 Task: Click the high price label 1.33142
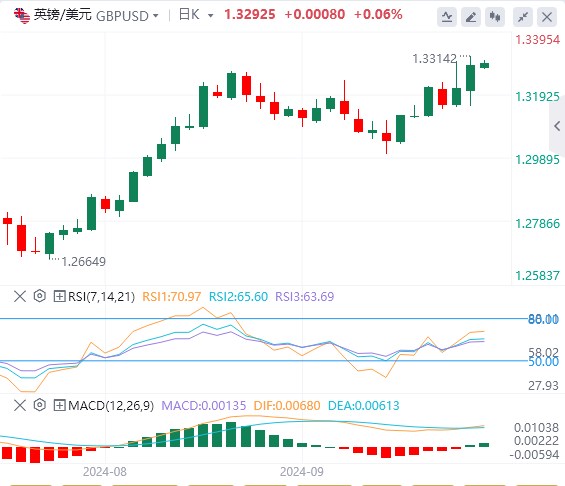435,58
